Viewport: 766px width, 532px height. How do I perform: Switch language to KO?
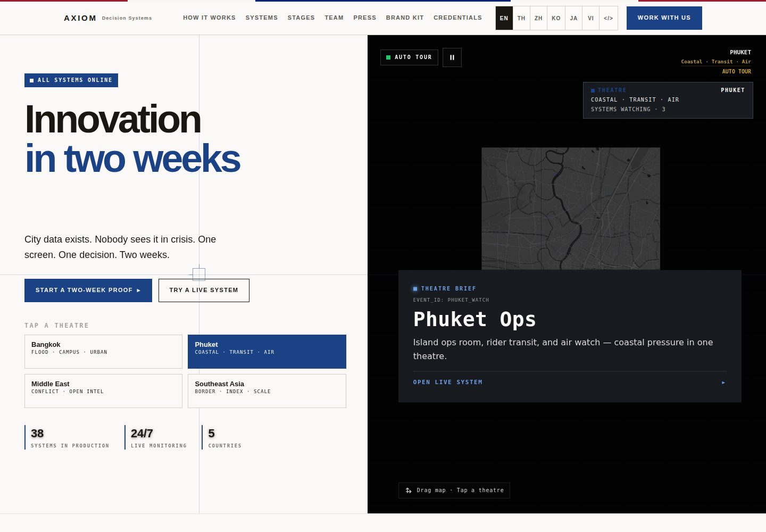click(x=556, y=18)
